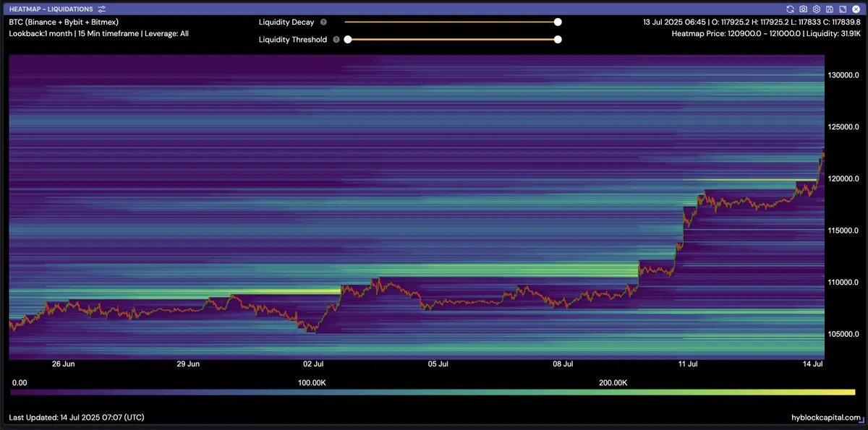Screen dimensions: 868x430
Task: Expand the heatmap panel to fullscreen
Action: tap(841, 9)
